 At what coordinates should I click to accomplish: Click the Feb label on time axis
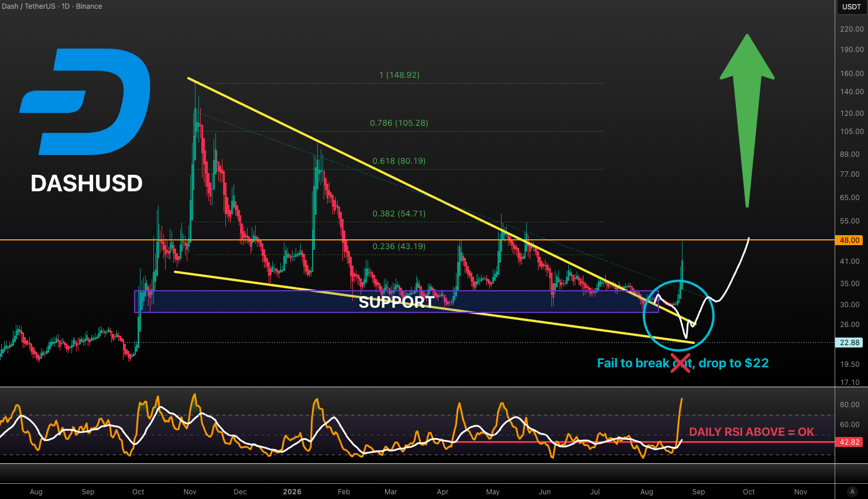(344, 492)
